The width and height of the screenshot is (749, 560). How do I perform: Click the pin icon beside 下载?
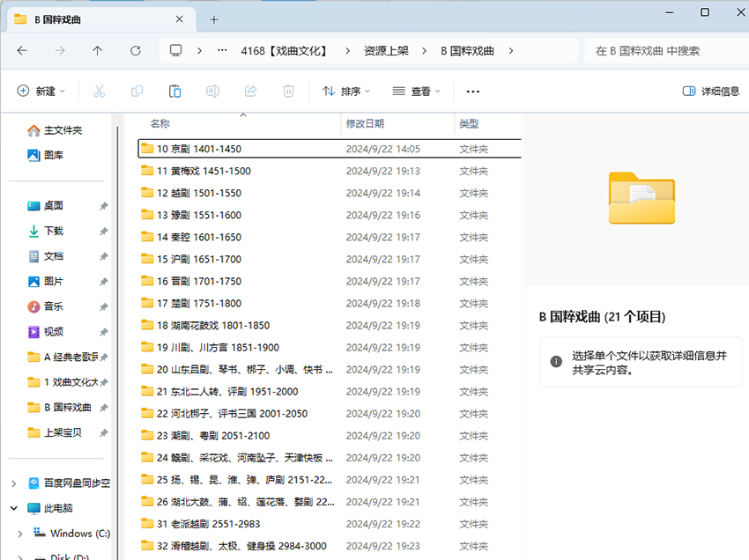(x=104, y=232)
